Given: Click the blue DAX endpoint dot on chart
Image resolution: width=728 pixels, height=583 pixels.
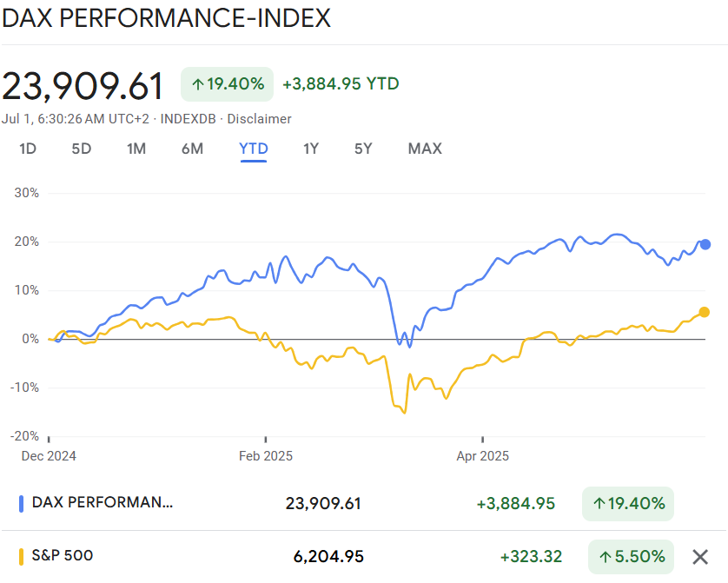Looking at the screenshot, I should 705,244.
